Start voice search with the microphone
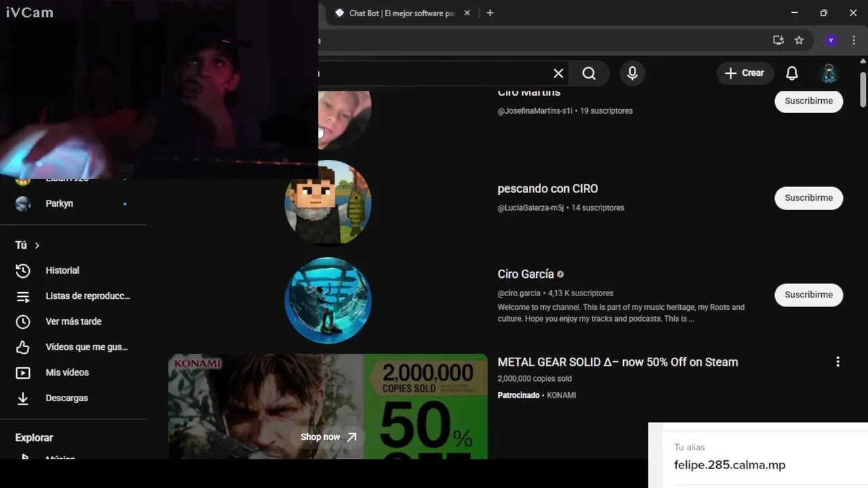868x488 pixels. tap(632, 73)
